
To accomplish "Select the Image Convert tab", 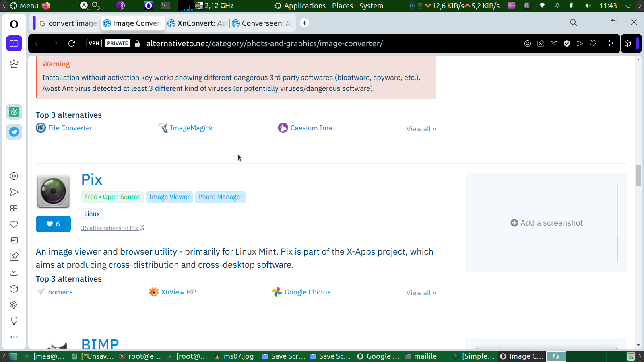I will point(133,23).
